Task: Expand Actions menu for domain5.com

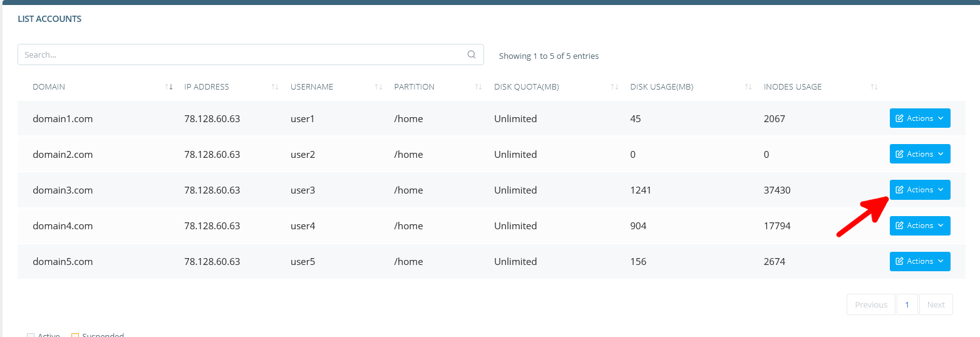Action: pos(919,261)
